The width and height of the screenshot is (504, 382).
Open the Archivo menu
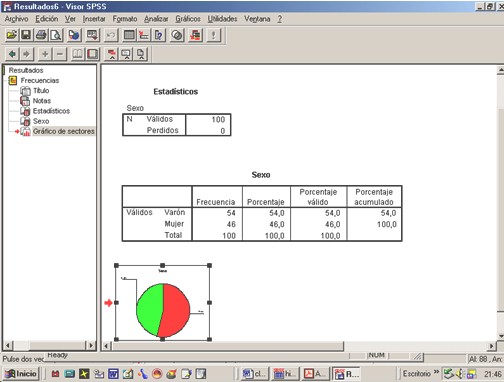coord(16,19)
